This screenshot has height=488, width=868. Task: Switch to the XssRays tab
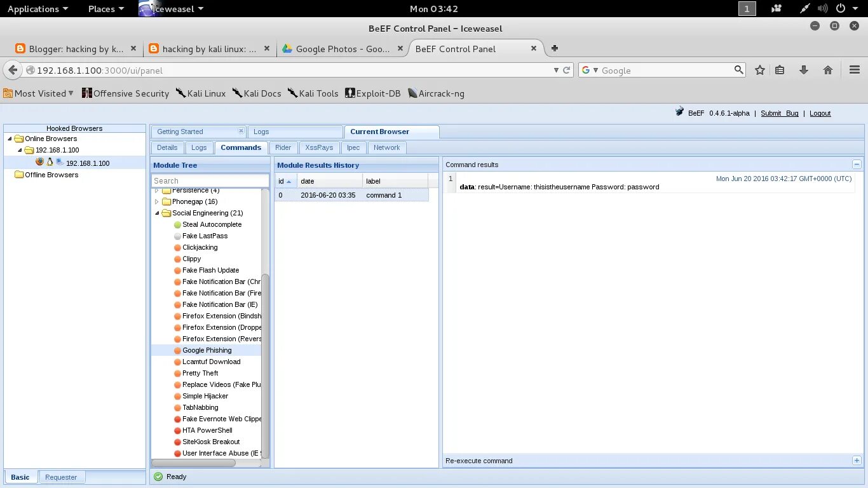(x=319, y=147)
